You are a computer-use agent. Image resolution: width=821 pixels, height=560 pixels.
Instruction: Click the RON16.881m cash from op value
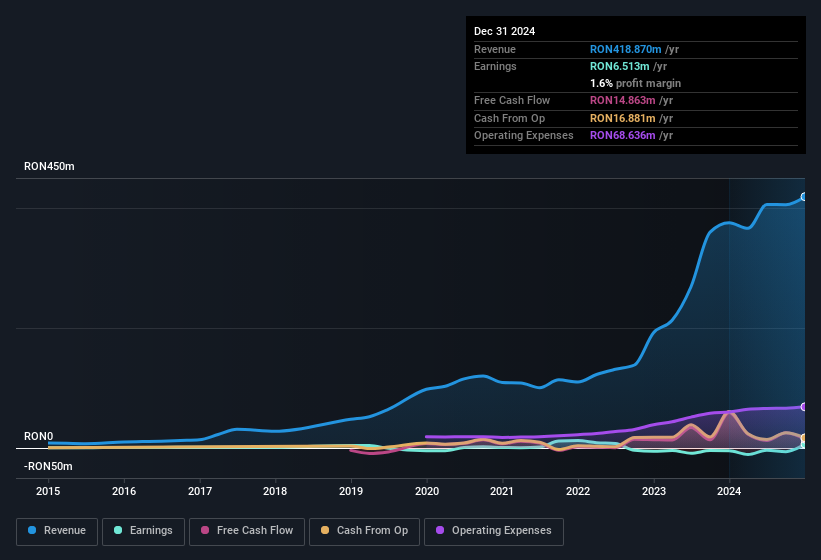[x=623, y=118]
